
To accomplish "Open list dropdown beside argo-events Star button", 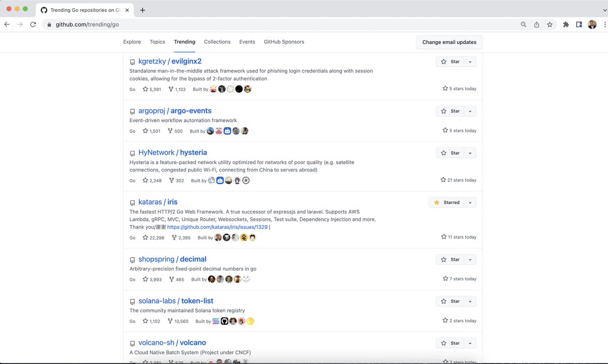I will pyautogui.click(x=470, y=111).
